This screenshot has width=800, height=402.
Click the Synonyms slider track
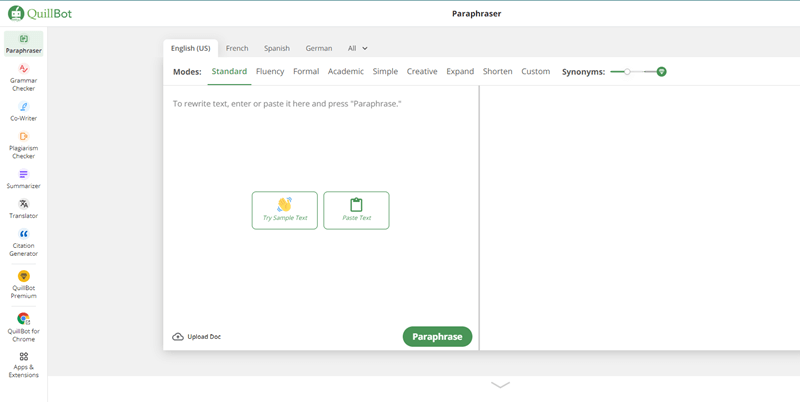point(640,72)
